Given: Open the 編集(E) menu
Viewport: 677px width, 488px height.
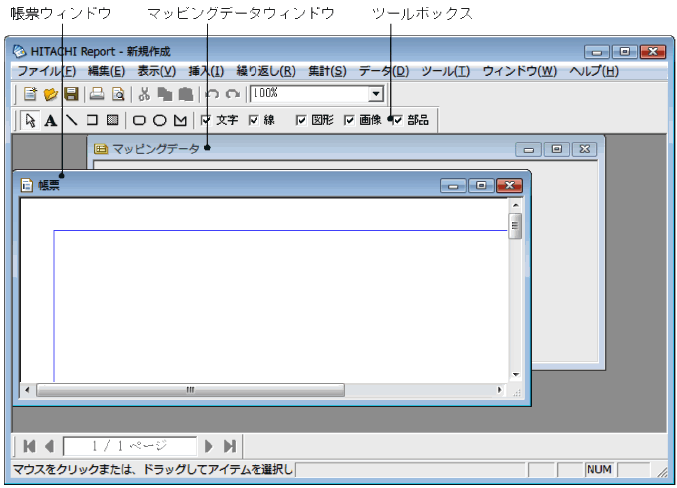Looking at the screenshot, I should [x=106, y=71].
